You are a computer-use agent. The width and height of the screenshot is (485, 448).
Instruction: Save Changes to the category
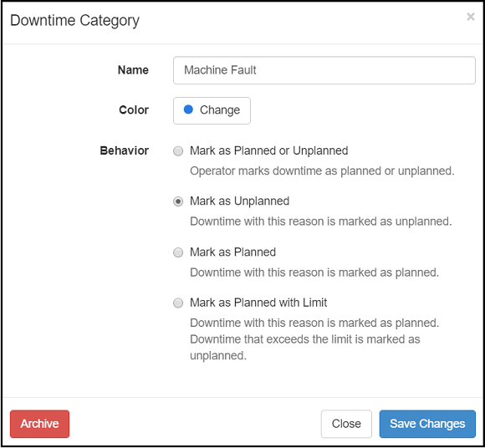click(x=427, y=424)
